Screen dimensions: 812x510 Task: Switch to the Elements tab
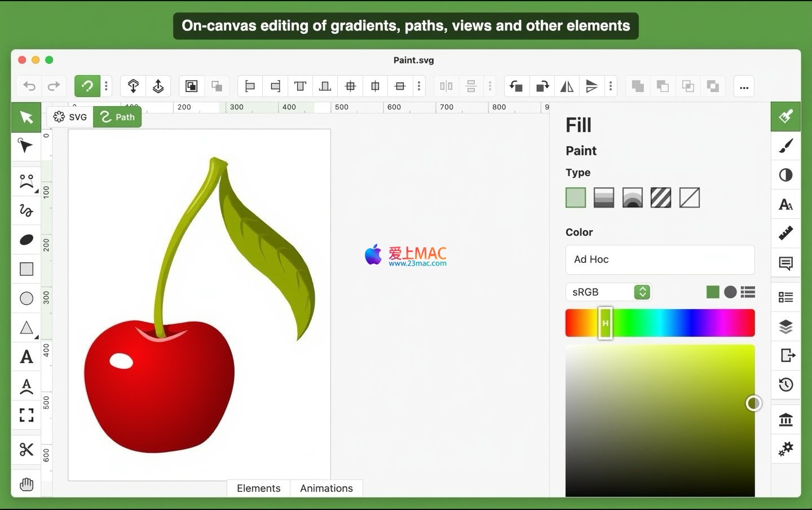click(258, 488)
